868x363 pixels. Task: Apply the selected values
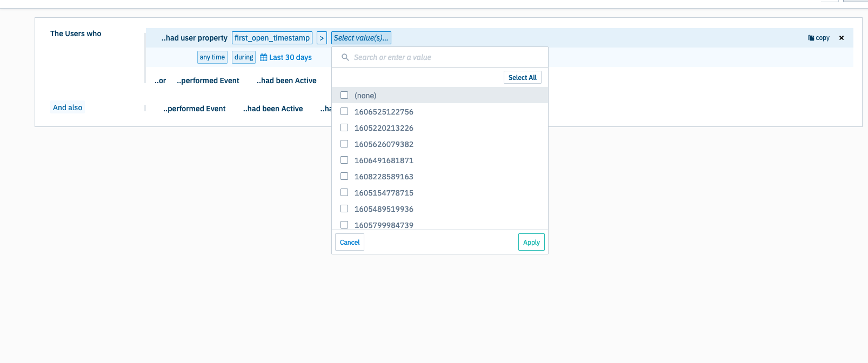[531, 242]
